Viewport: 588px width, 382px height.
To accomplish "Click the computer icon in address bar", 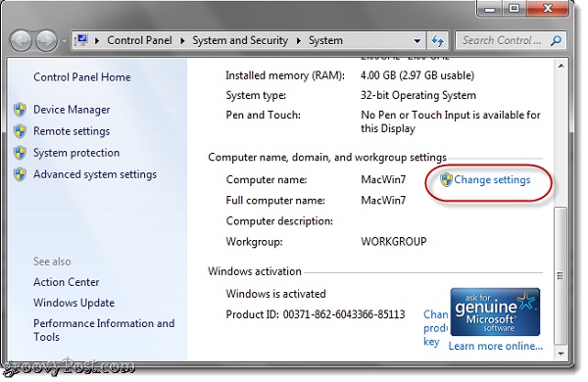I will (81, 40).
